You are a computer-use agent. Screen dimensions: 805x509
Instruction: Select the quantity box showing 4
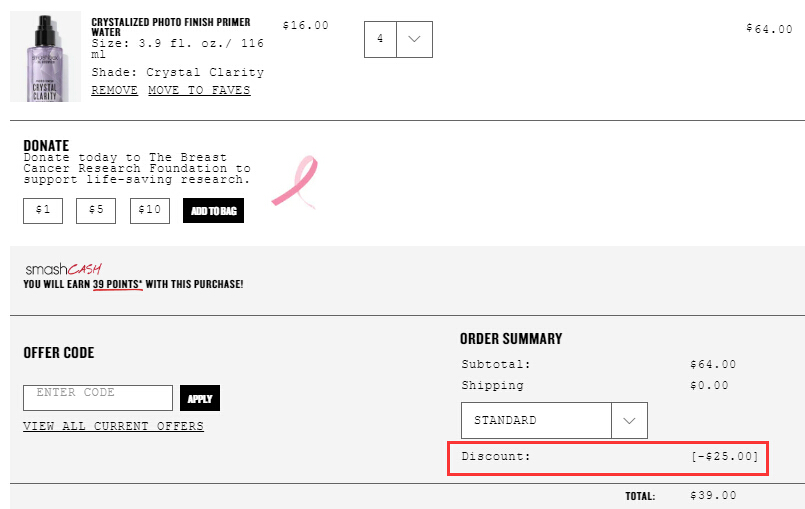click(x=380, y=40)
